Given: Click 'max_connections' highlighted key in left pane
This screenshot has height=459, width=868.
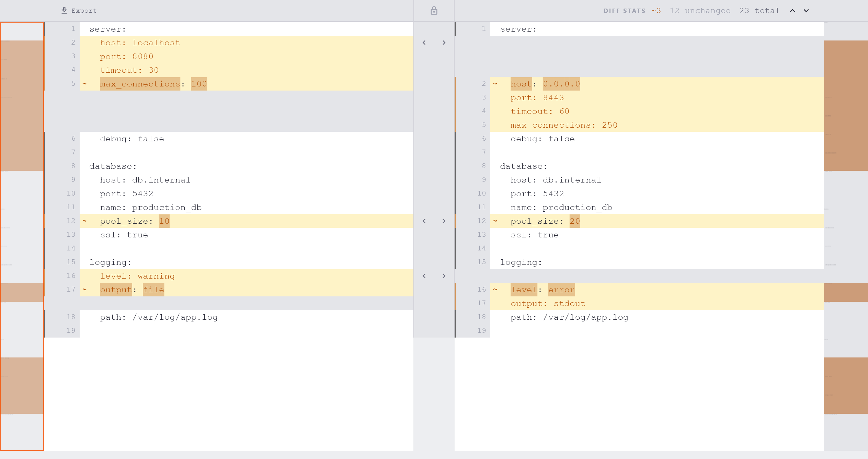Looking at the screenshot, I should tap(140, 84).
